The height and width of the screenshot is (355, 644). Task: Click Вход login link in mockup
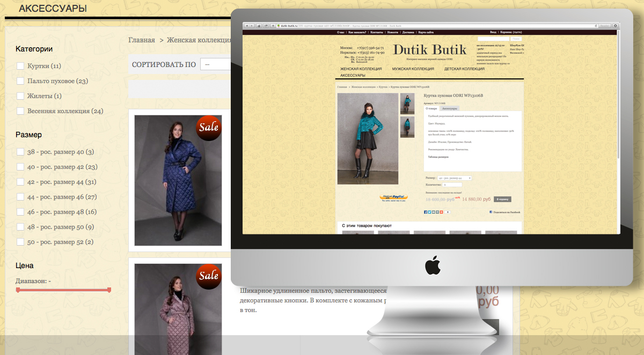click(x=493, y=32)
